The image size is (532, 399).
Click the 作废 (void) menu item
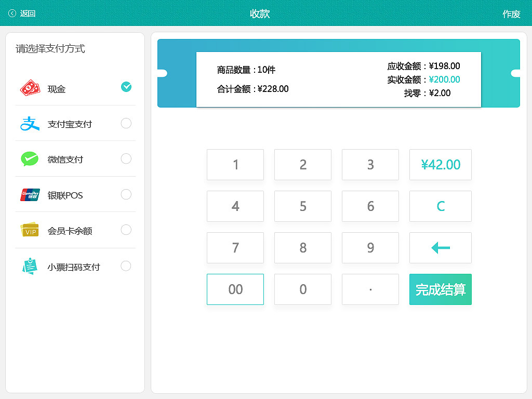point(511,14)
